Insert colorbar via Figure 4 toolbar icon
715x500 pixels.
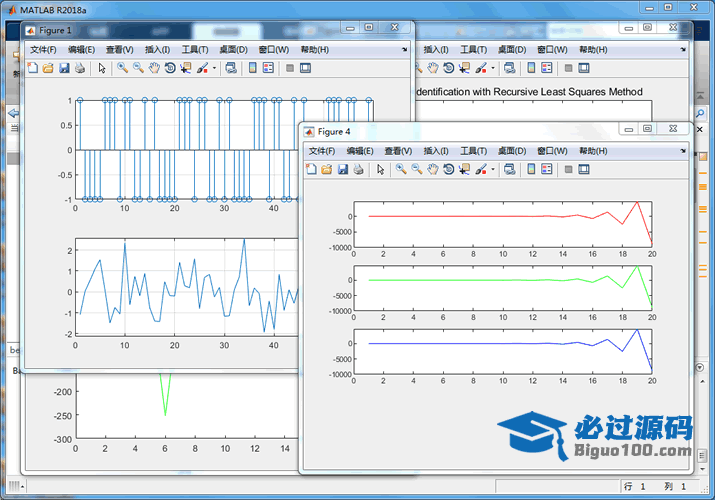(x=531, y=169)
